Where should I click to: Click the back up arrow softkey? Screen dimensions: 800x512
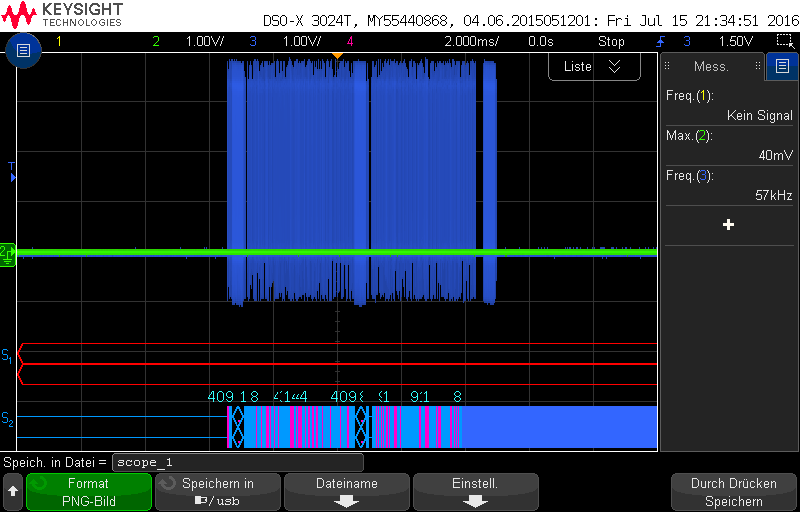[x=13, y=491]
